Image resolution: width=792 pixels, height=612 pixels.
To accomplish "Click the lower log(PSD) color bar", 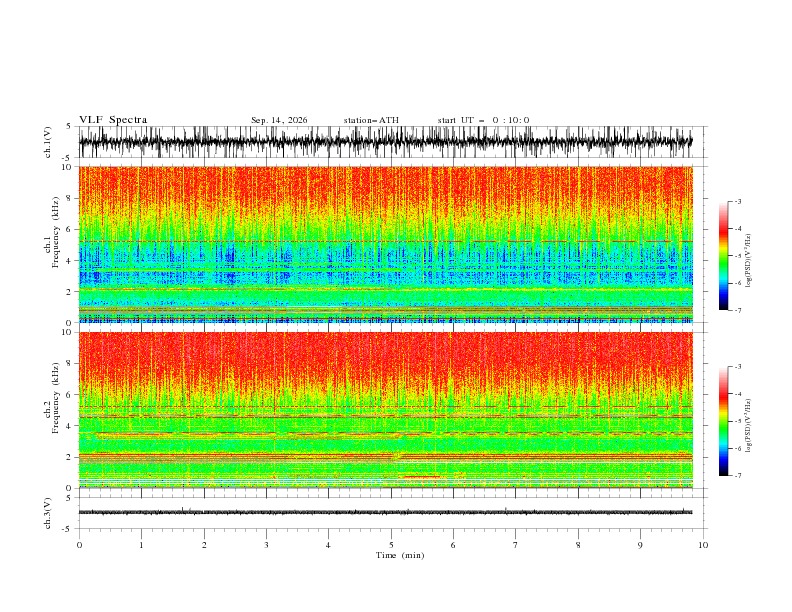I will pos(723,421).
